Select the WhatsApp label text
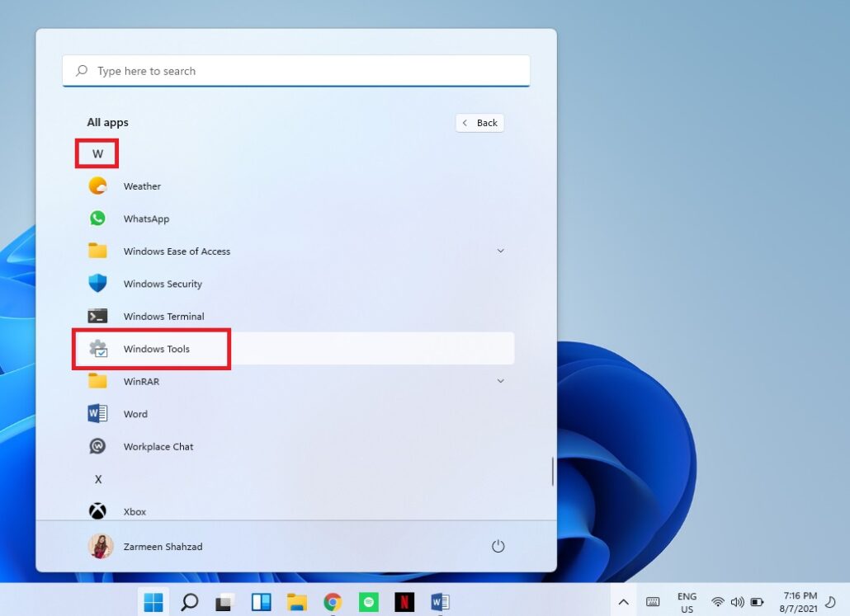This screenshot has height=616, width=850. click(x=146, y=219)
